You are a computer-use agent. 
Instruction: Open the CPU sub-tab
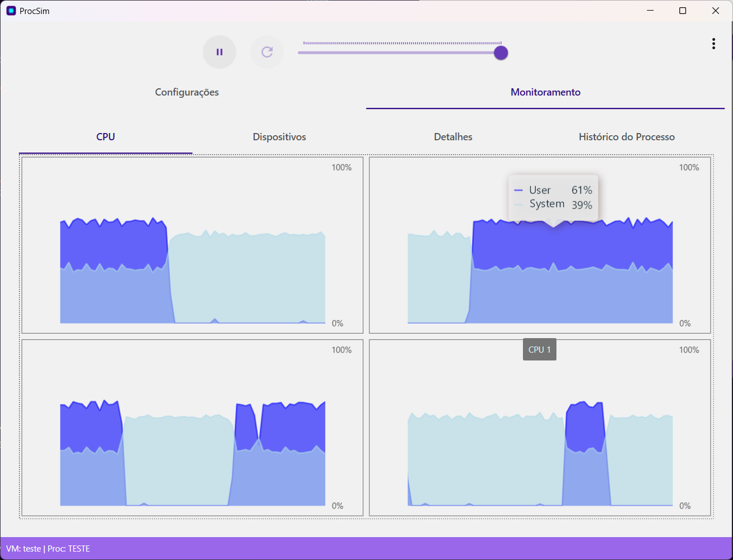coord(106,137)
